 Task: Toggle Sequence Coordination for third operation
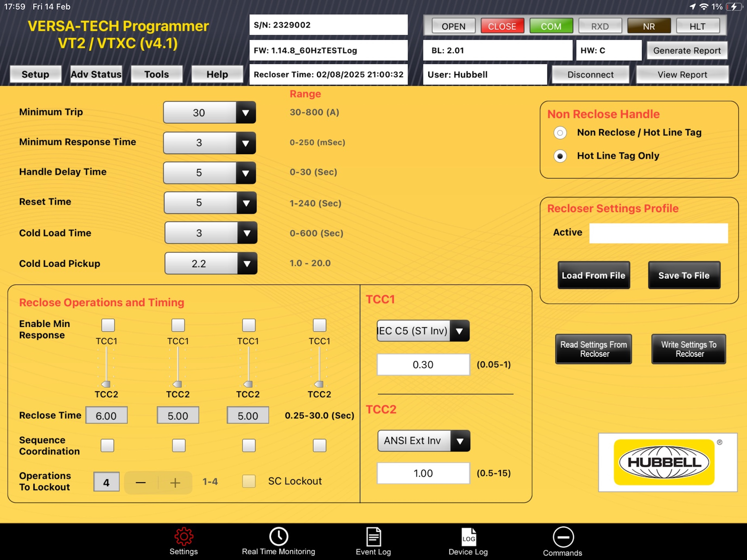pyautogui.click(x=249, y=446)
